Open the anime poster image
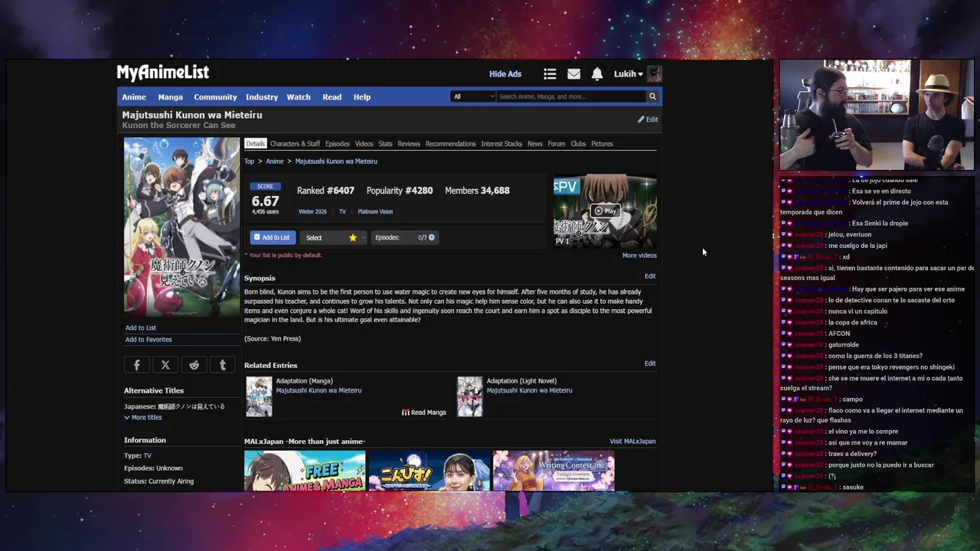 coord(181,227)
